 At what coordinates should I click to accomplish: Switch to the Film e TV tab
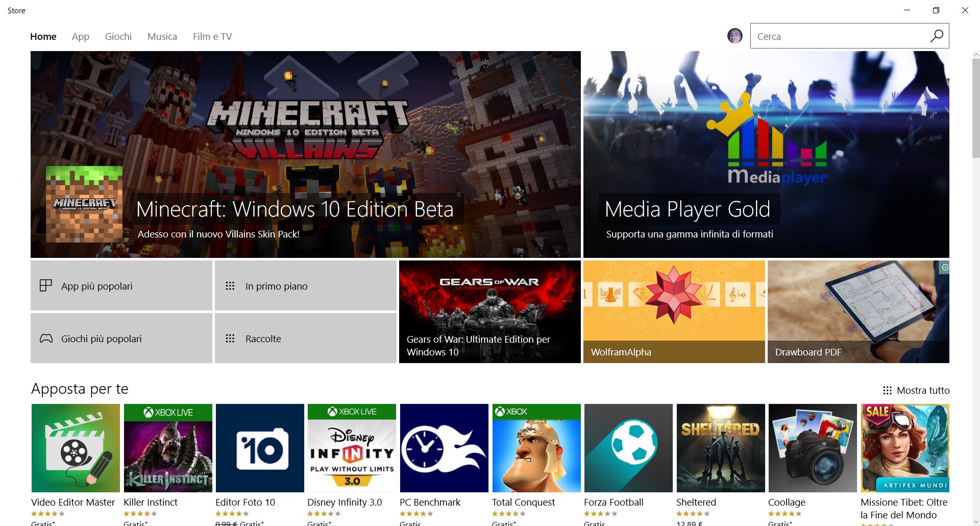click(x=212, y=36)
